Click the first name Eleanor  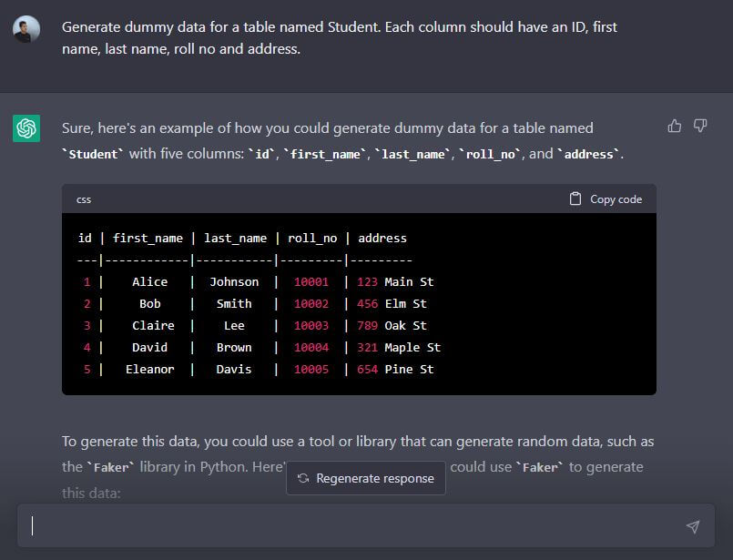[x=149, y=369]
